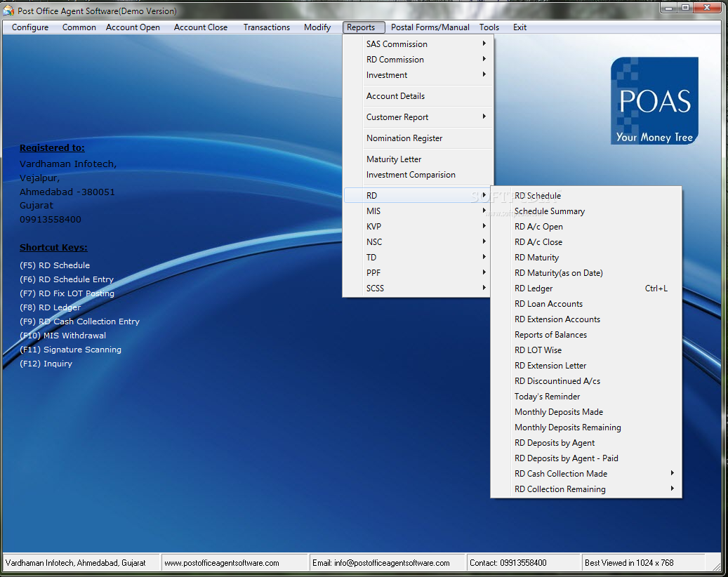Image resolution: width=728 pixels, height=577 pixels.
Task: Click Exit in the menu bar
Action: pos(519,27)
